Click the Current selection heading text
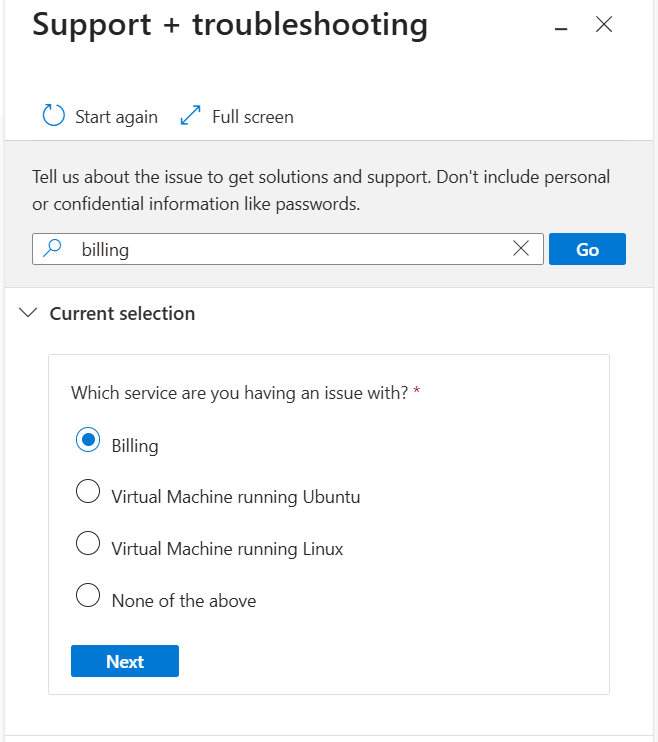Screen dimensions: 658x742 click(x=122, y=314)
